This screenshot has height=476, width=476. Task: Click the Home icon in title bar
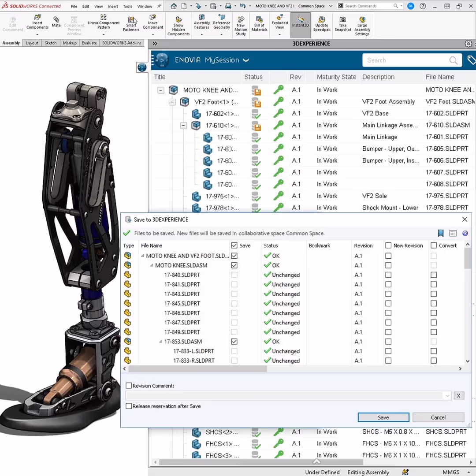(x=174, y=6)
